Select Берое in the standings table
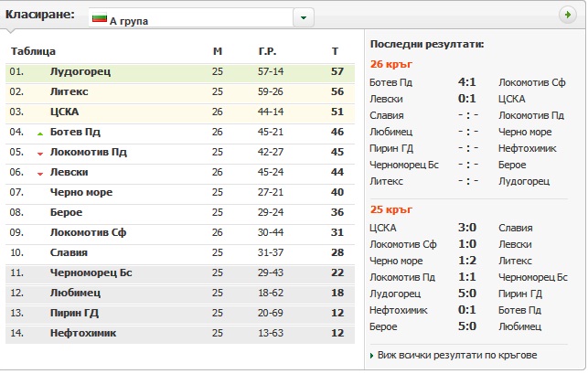This screenshot has height=374, width=588. 67,212
